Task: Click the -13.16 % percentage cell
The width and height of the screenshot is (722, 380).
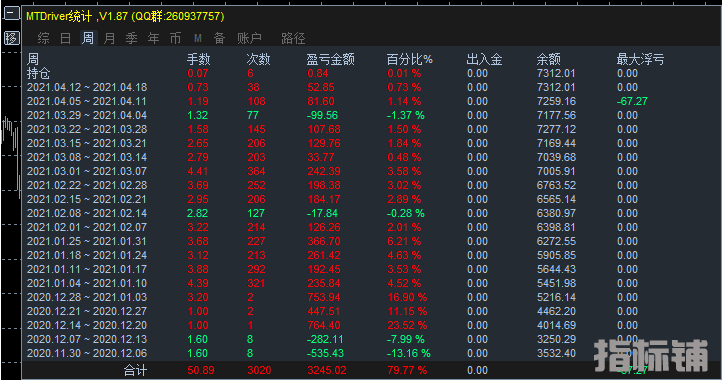Action: [x=408, y=353]
